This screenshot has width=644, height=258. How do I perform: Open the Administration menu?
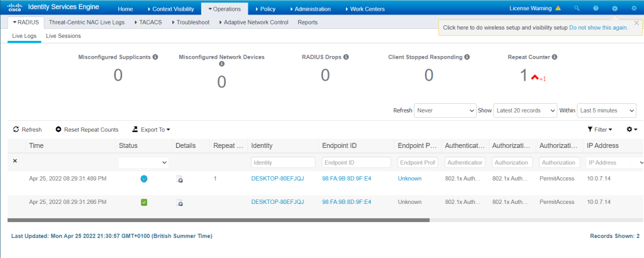point(310,9)
